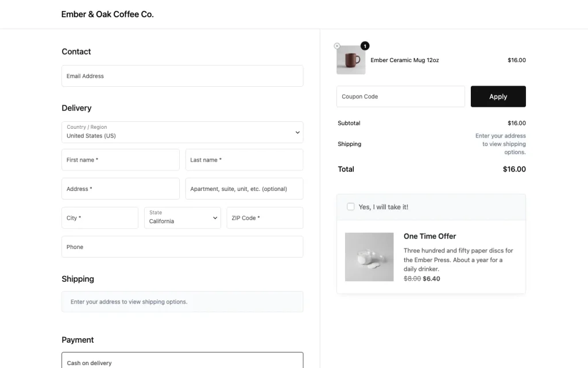Open the Country / Region dropdown
This screenshot has width=588, height=368.
[x=182, y=132]
